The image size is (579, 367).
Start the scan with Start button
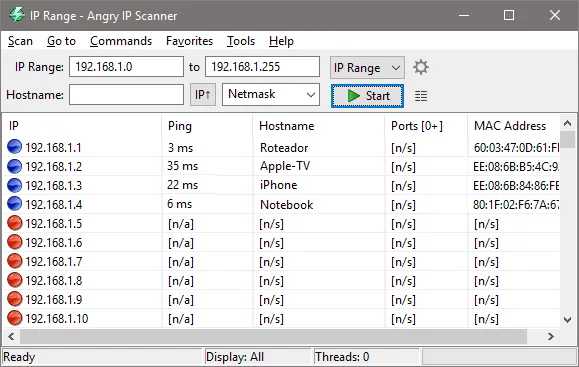click(x=367, y=96)
